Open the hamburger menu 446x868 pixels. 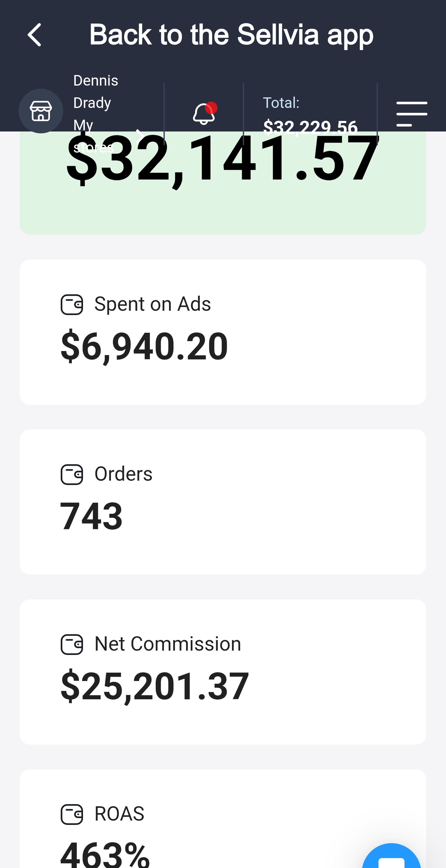tap(412, 114)
